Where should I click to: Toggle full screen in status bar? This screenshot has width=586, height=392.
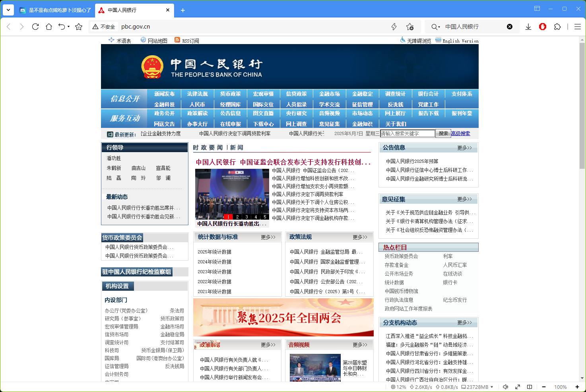(x=518, y=387)
